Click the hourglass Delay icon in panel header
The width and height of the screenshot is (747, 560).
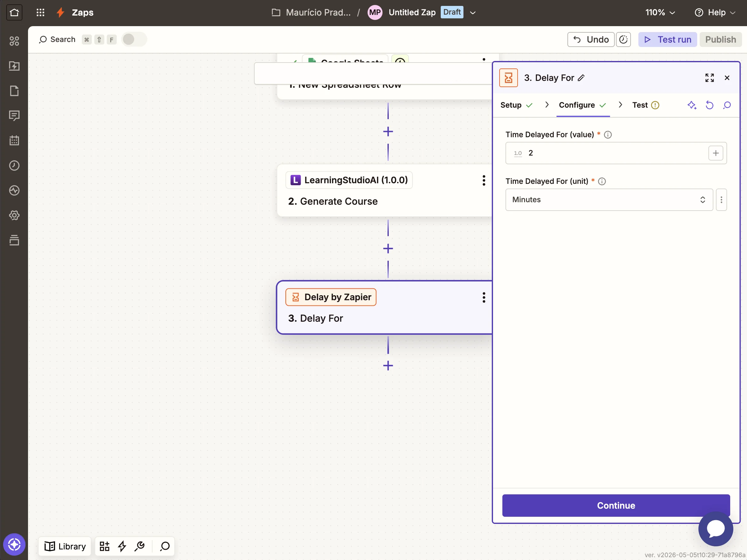[508, 78]
